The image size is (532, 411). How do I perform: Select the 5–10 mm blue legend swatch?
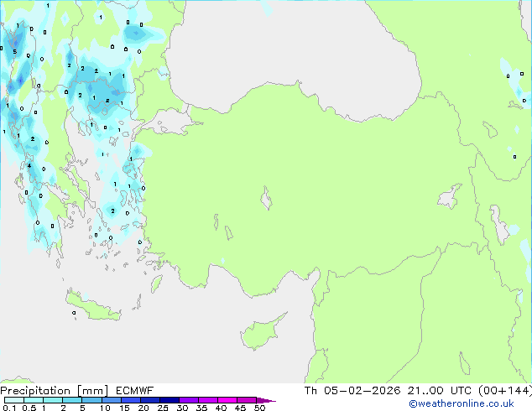tap(91, 400)
